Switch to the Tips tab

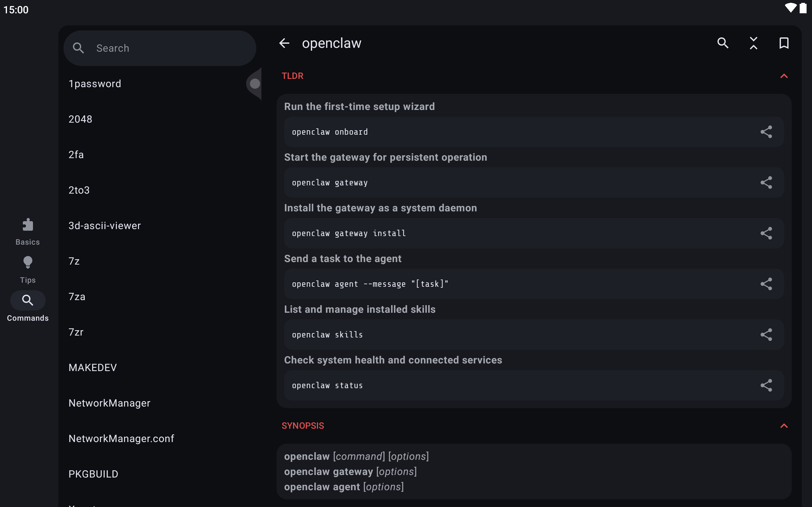click(28, 270)
